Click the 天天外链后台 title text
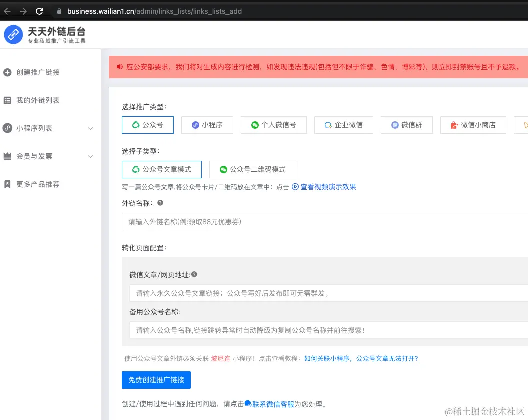The width and height of the screenshot is (528, 420). click(56, 31)
